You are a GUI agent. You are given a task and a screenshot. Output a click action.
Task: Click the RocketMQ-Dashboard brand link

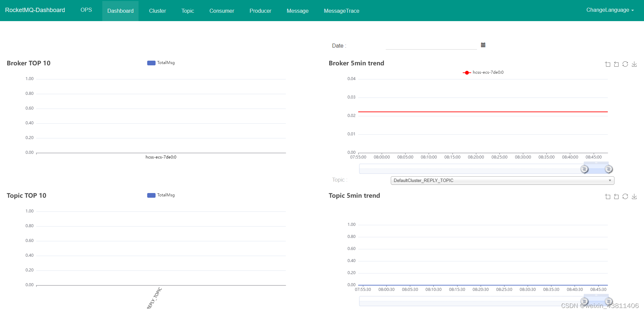coord(35,10)
